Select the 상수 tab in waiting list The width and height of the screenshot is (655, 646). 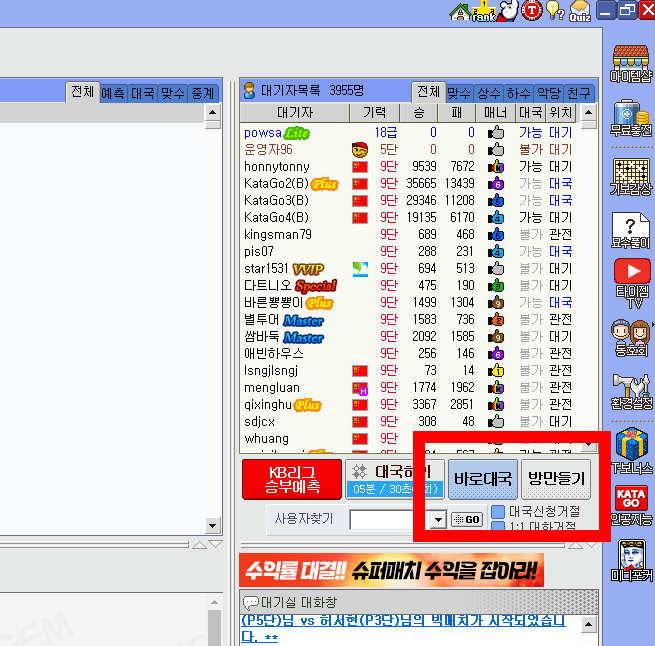pyautogui.click(x=489, y=93)
